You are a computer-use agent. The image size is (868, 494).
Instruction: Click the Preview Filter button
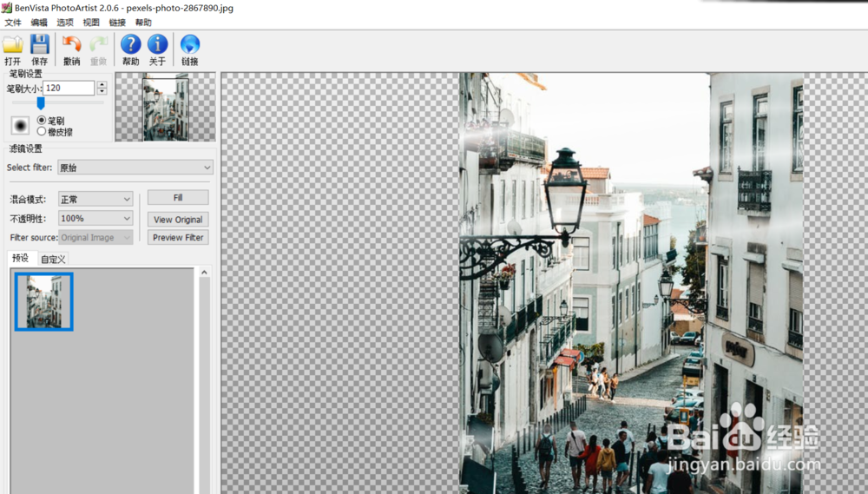[178, 237]
